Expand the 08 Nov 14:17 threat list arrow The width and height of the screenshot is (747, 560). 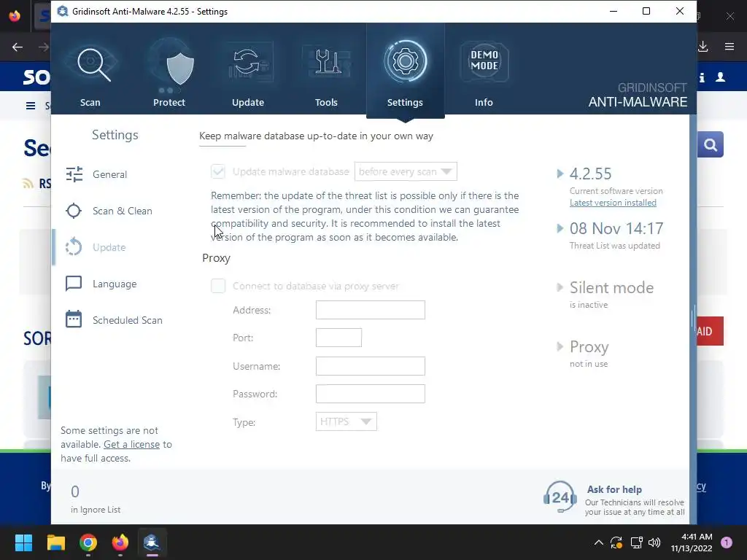click(x=560, y=228)
